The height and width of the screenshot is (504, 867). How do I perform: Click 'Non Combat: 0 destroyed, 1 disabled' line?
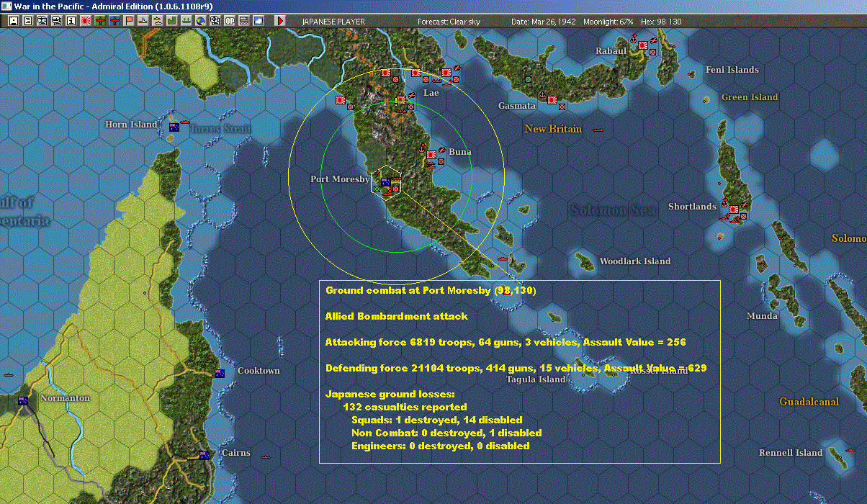446,433
